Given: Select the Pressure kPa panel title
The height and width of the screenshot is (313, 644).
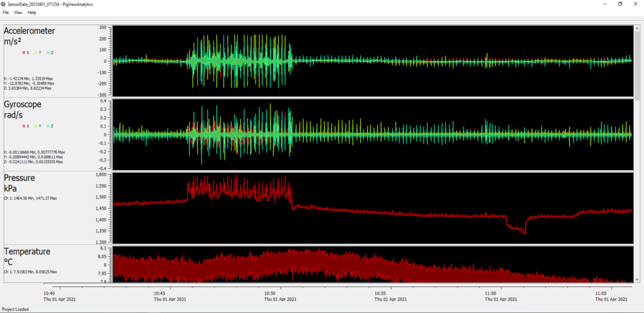Looking at the screenshot, I should tap(19, 183).
